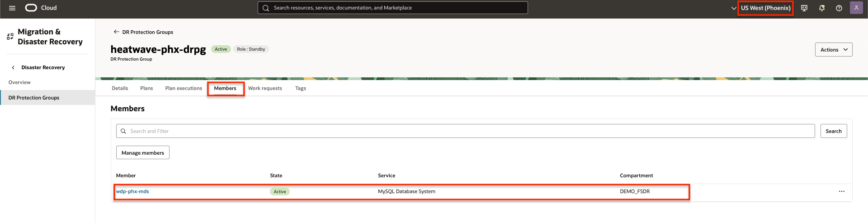Open the hamburger navigation menu
This screenshot has height=223, width=868.
pos(12,8)
